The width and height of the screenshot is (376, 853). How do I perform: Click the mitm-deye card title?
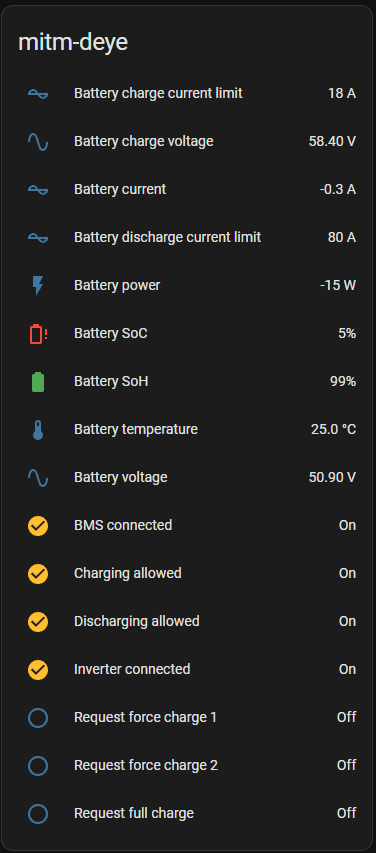(73, 43)
